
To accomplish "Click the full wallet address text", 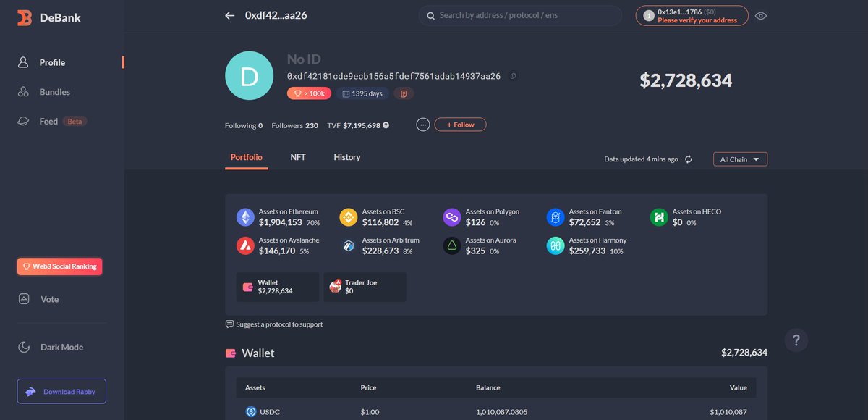I will tap(393, 76).
